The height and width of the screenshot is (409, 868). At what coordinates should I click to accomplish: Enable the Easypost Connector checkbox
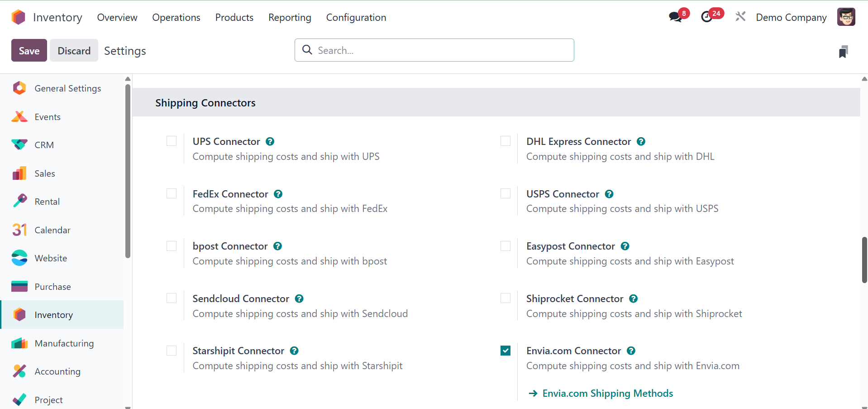click(x=506, y=245)
